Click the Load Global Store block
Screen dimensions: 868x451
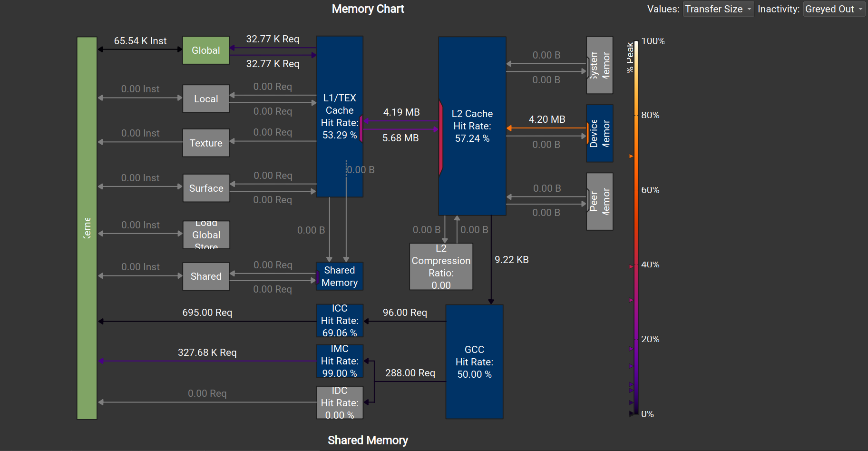click(206, 235)
